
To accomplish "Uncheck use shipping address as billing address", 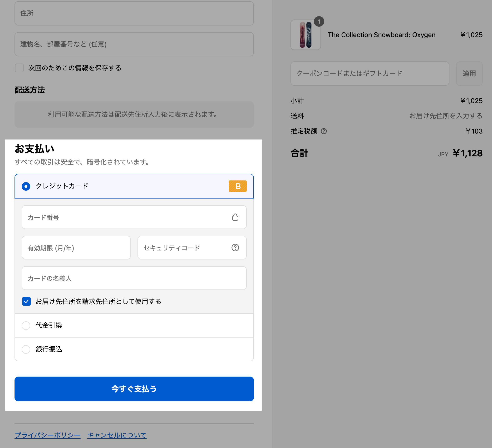I will tap(26, 301).
